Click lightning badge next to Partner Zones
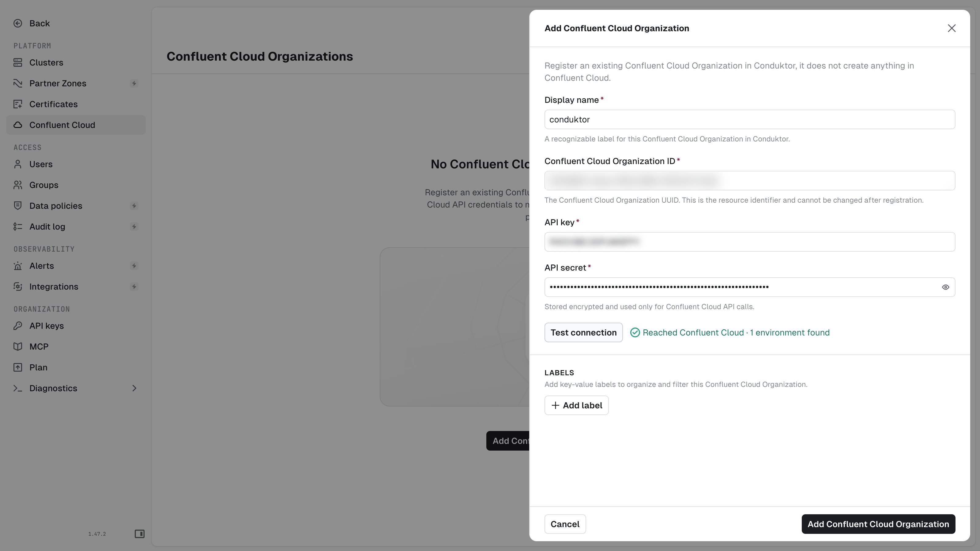Screen dimensions: 980x551 (134, 83)
